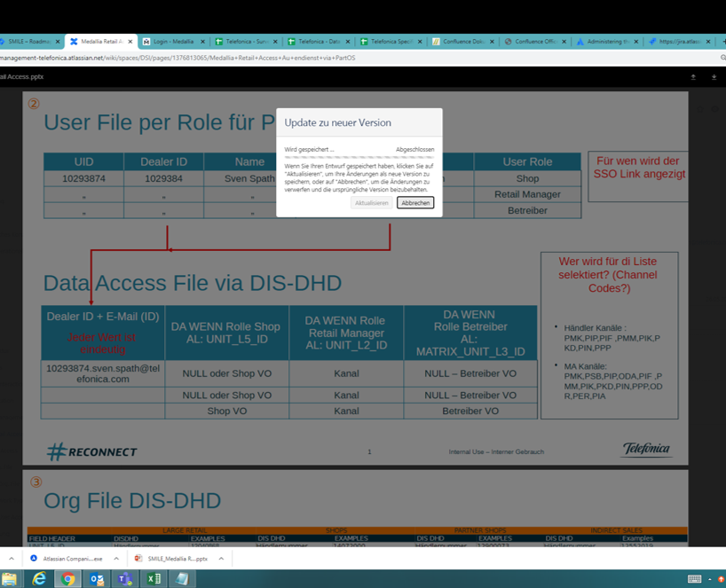Click the sven.spath@telefonica.com email cell
The height and width of the screenshot is (588, 726).
103,373
